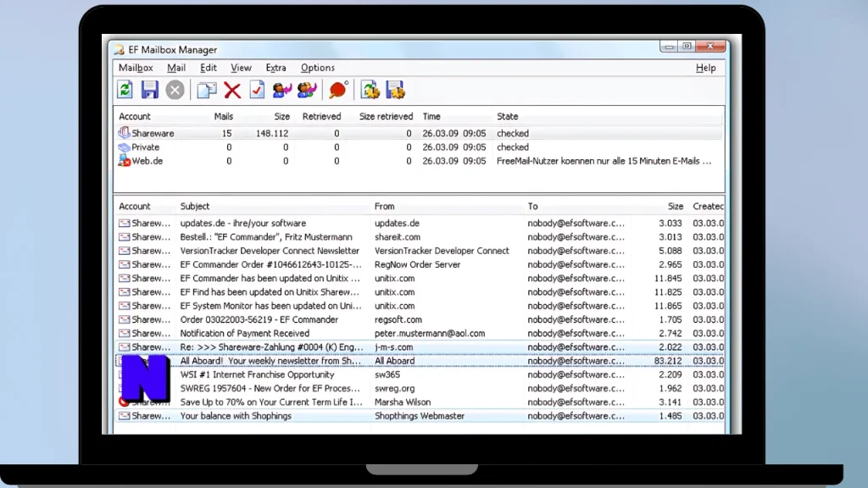The width and height of the screenshot is (868, 488).
Task: Select 'EF Commander has been updated on Unitix' mail
Action: click(x=270, y=278)
